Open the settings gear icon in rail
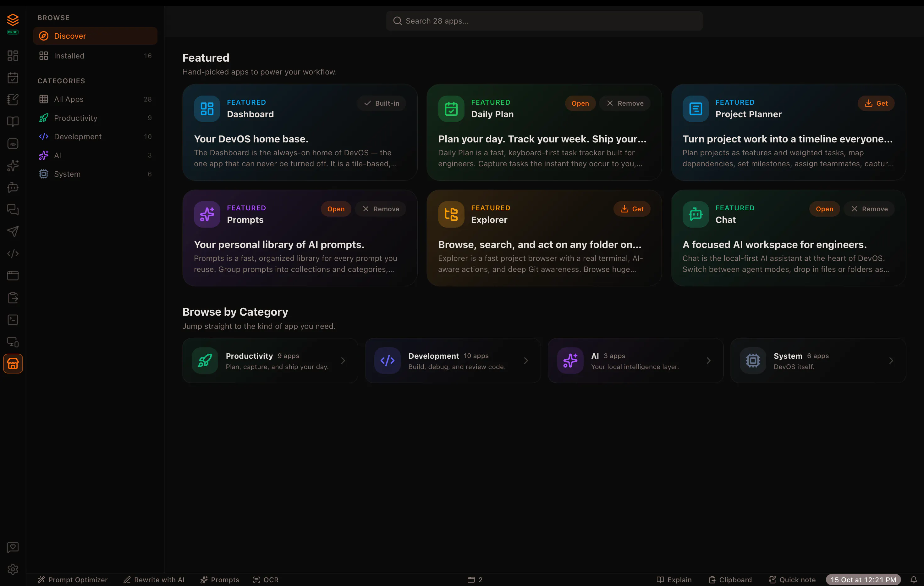 point(13,569)
